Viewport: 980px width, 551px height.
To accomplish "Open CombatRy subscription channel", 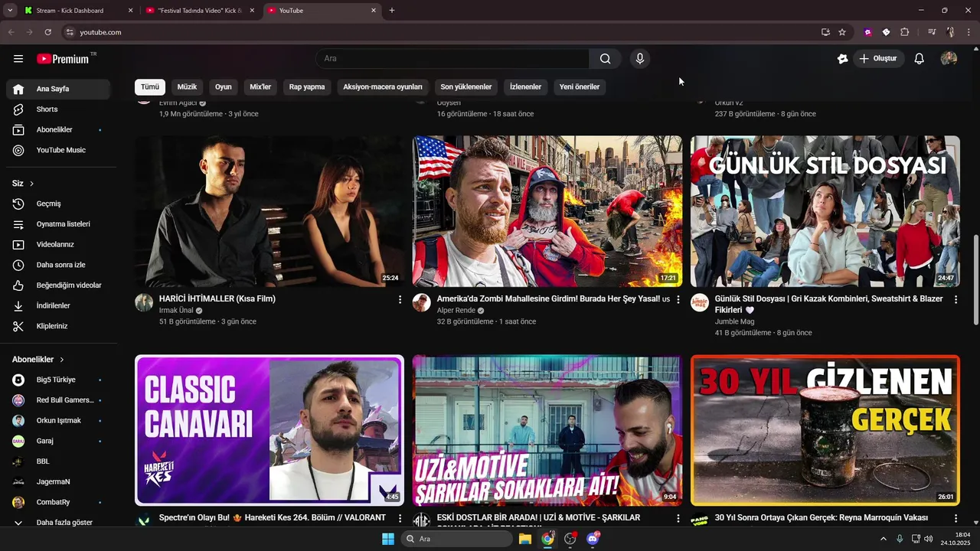I will [x=58, y=502].
